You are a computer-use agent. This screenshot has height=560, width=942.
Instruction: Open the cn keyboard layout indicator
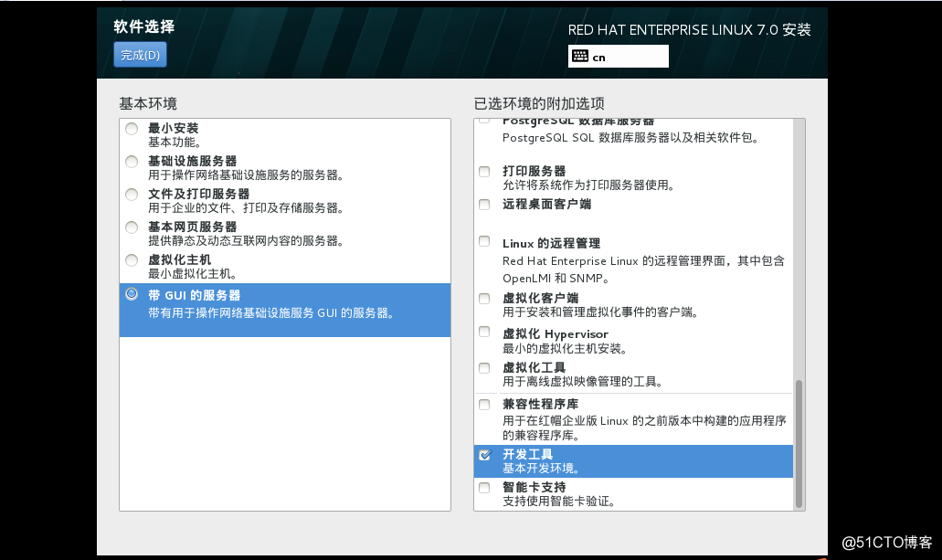pyautogui.click(x=619, y=57)
